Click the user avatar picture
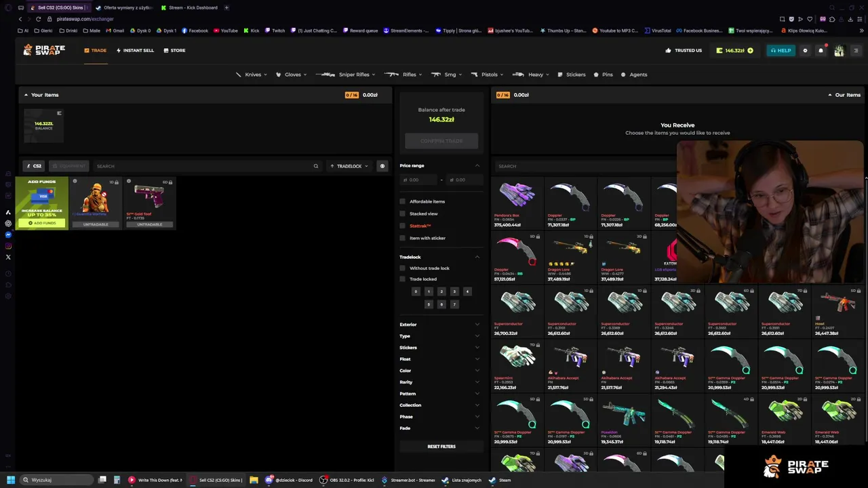Screen dimensions: 868x488 click(x=839, y=50)
